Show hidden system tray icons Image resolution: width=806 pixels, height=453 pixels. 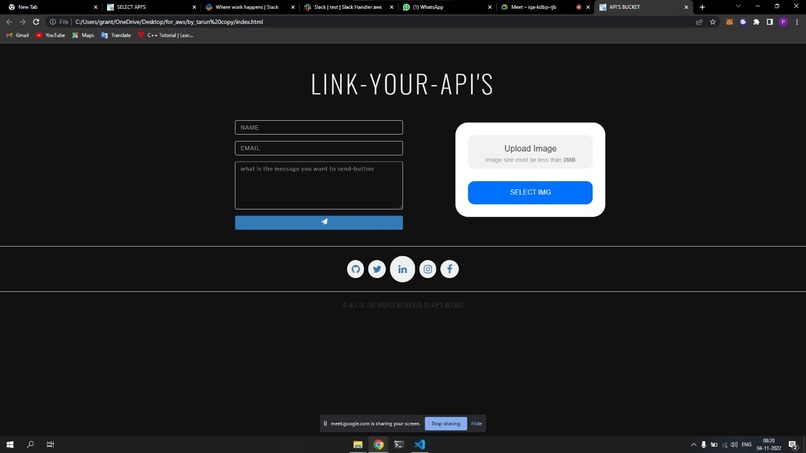pos(693,445)
